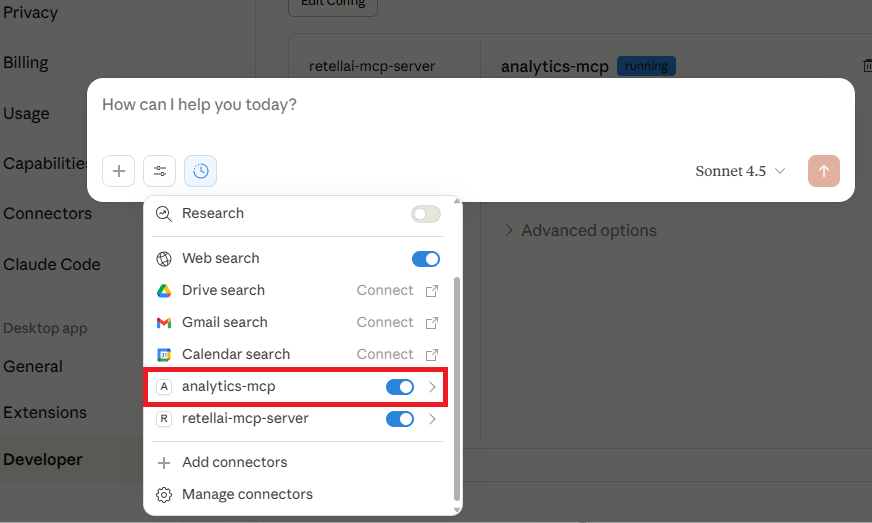This screenshot has height=523, width=872.
Task: Turn off the Web search toggle
Action: pyautogui.click(x=425, y=259)
